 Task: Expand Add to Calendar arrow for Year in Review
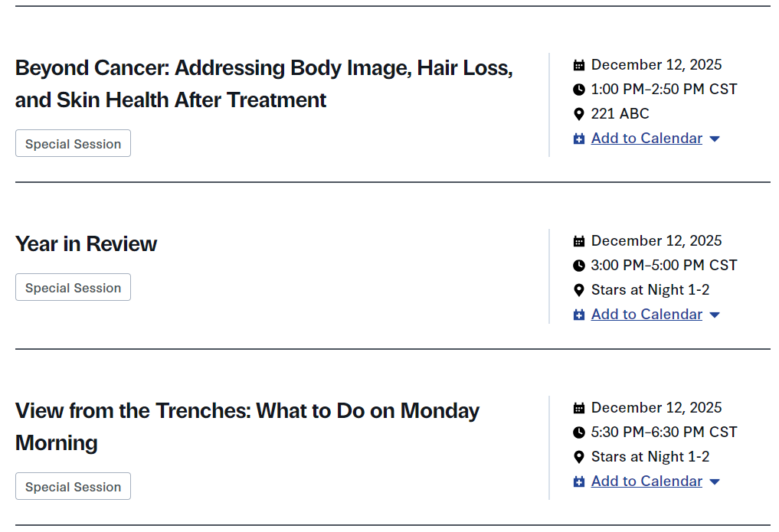click(715, 315)
